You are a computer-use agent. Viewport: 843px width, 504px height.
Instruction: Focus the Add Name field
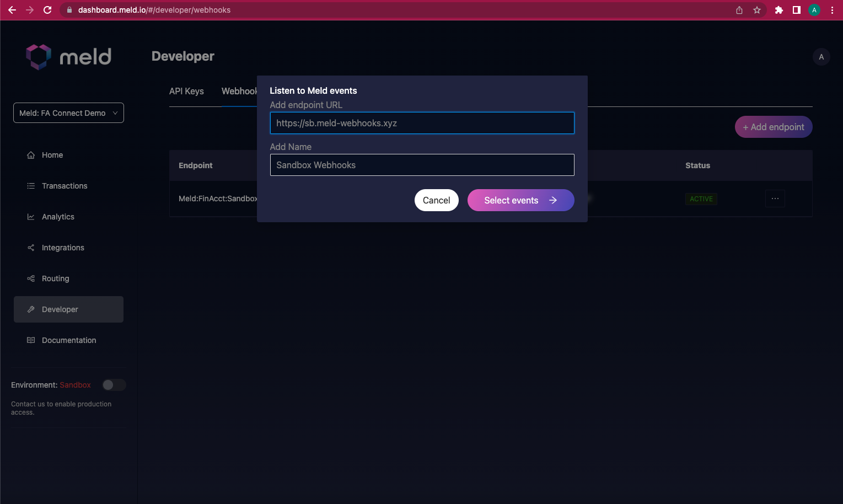422,165
